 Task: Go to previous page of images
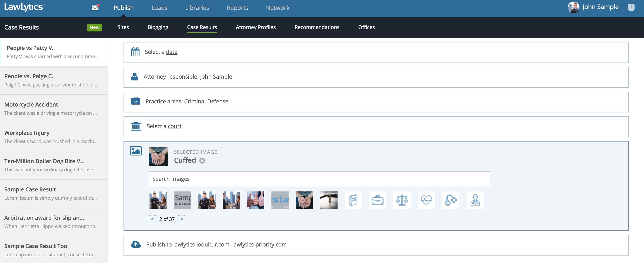(x=152, y=219)
